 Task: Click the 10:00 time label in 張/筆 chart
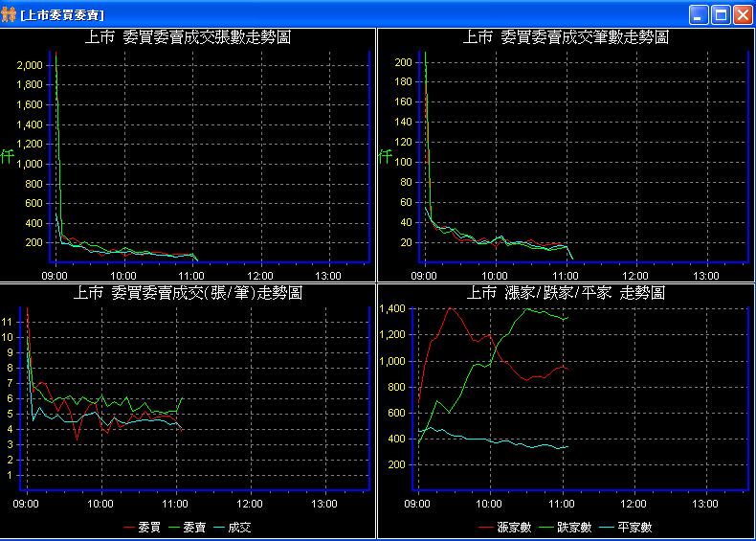[x=100, y=504]
